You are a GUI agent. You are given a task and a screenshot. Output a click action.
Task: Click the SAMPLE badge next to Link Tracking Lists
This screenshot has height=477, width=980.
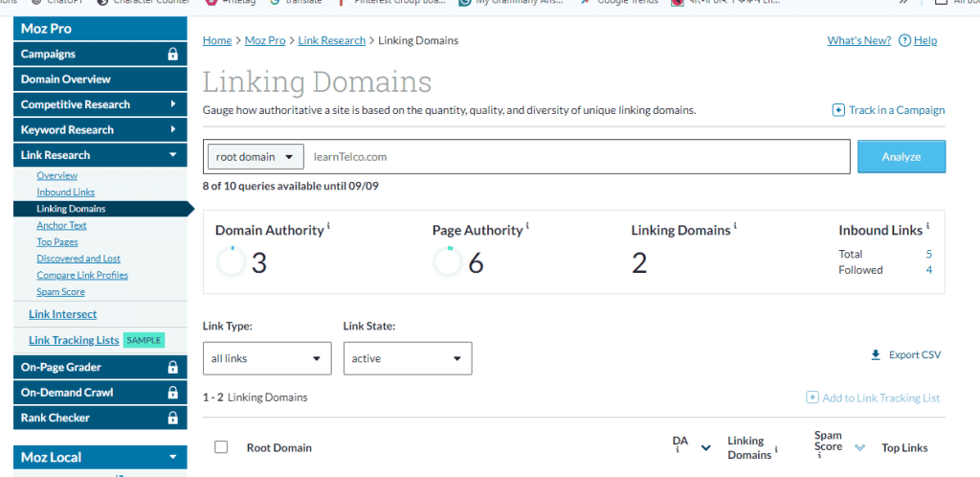(144, 341)
